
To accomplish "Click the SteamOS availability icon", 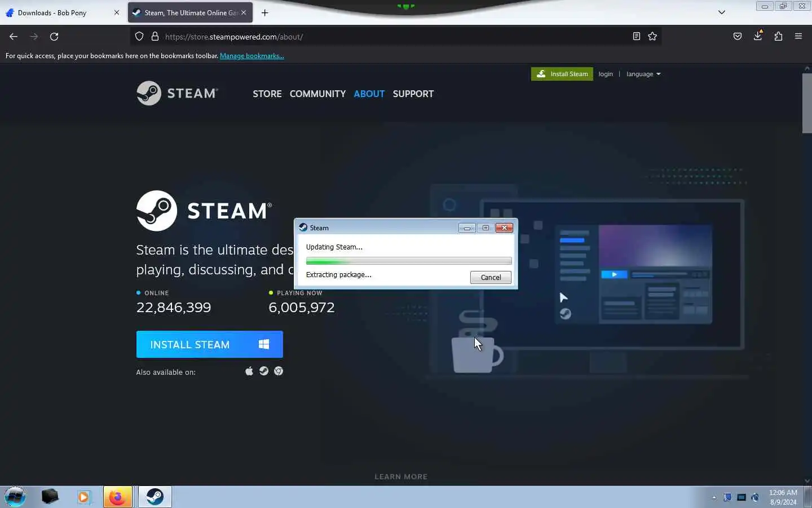I will 264,371.
